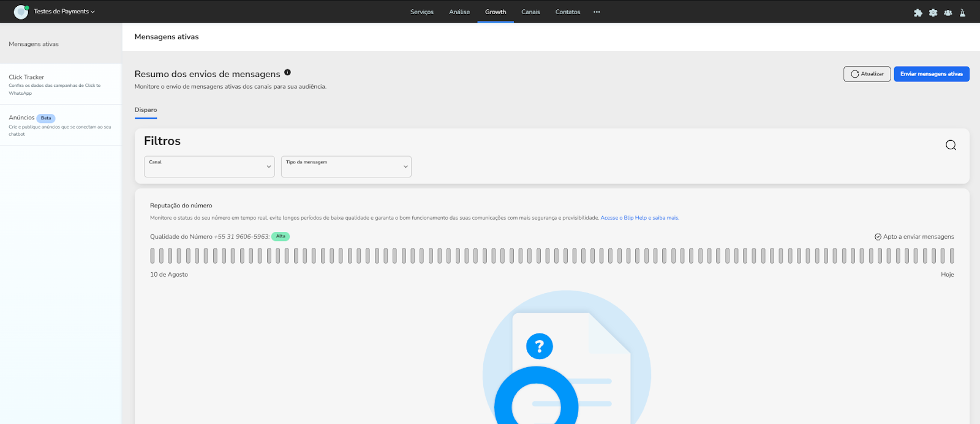Screen dimensions: 980x424
Task: Open Click Tracker in the sidebar
Action: click(26, 77)
